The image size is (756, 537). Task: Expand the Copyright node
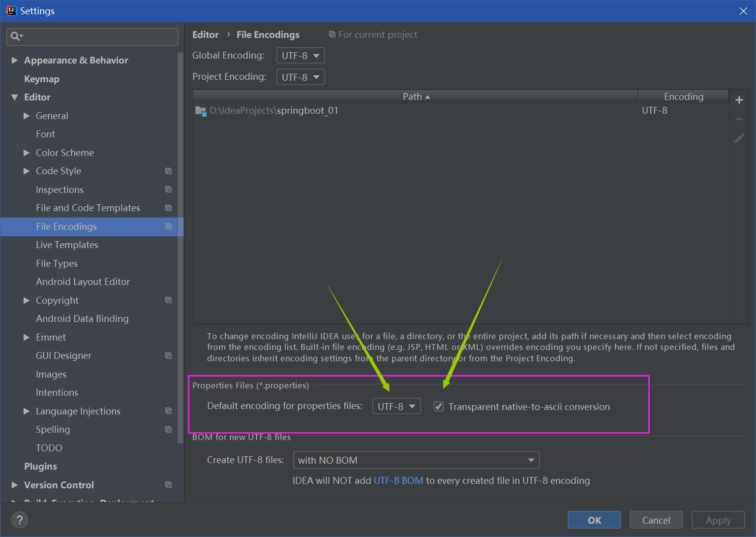click(x=27, y=300)
